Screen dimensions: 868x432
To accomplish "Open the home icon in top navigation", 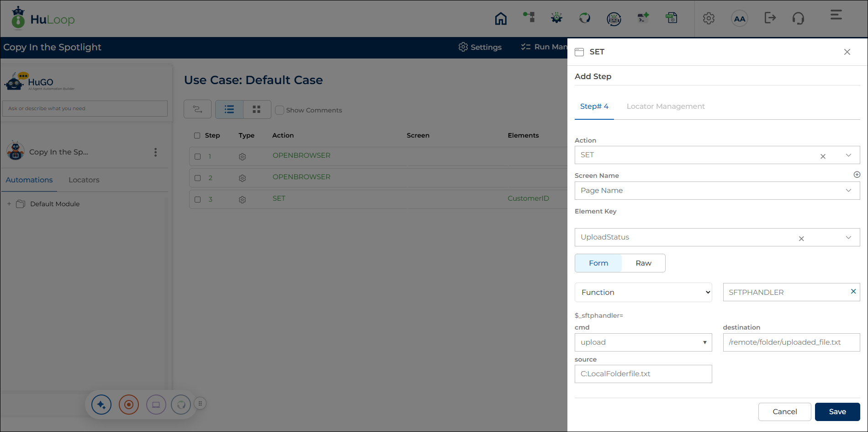I will click(x=501, y=18).
